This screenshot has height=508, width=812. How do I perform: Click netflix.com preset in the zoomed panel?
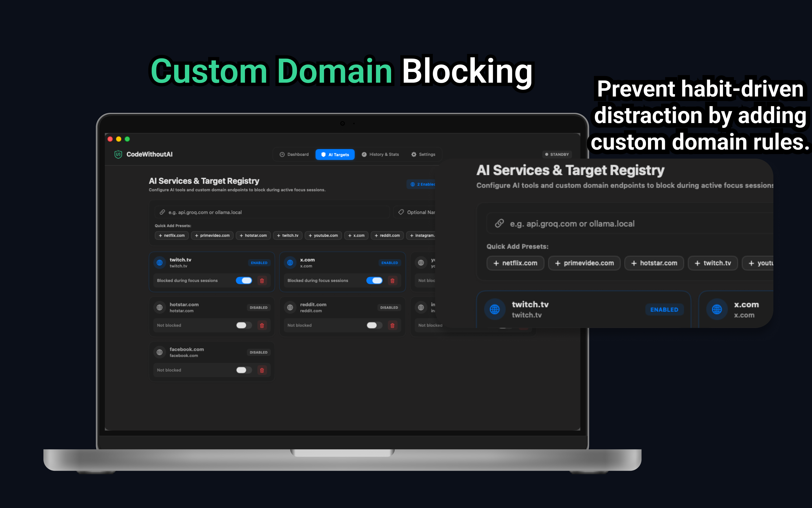click(x=515, y=263)
